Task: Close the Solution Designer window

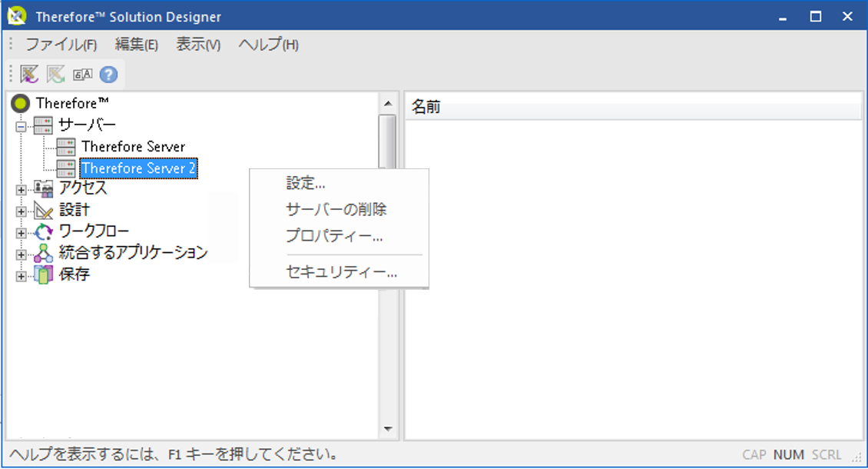Action: 847,17
